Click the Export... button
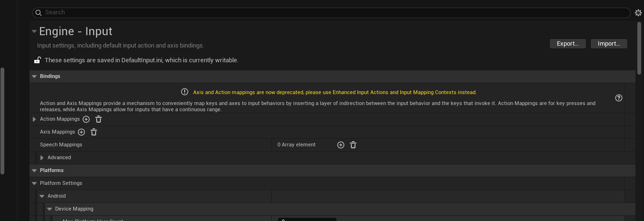The image size is (644, 221). (x=568, y=44)
